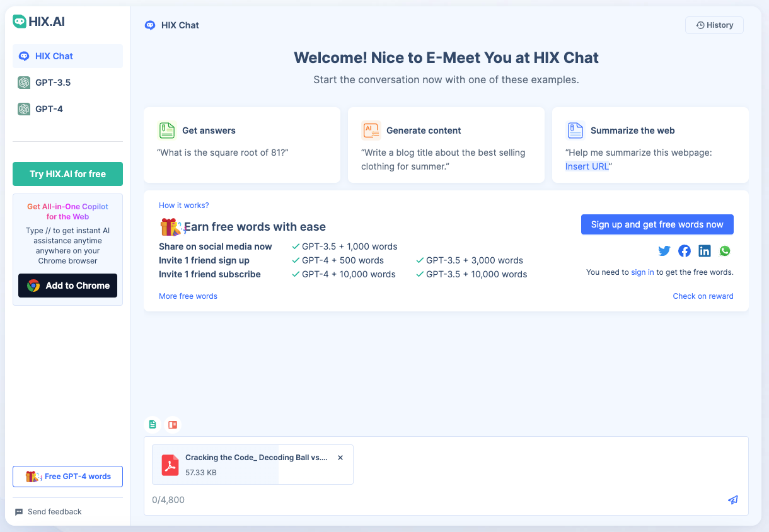Click the red webpage icon above input

[x=172, y=425]
